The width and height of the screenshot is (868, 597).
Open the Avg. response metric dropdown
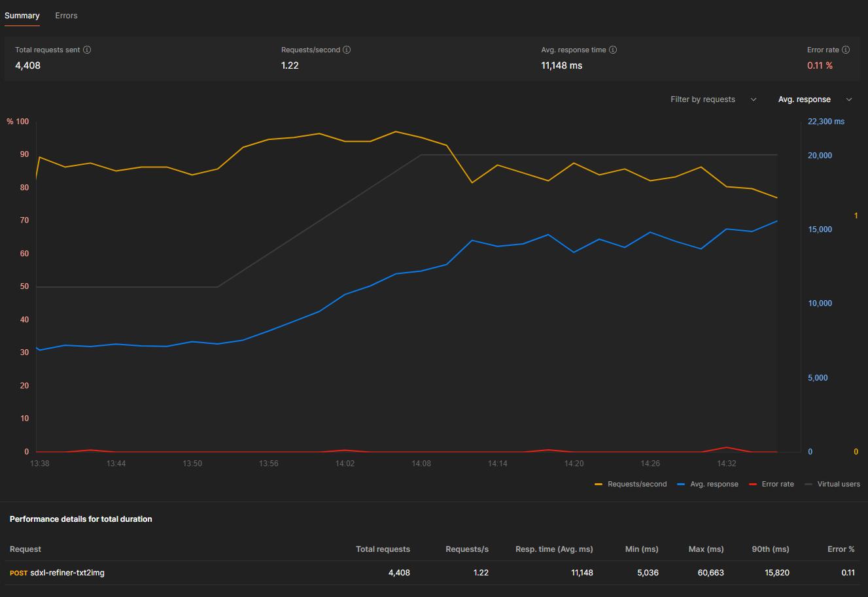point(815,99)
